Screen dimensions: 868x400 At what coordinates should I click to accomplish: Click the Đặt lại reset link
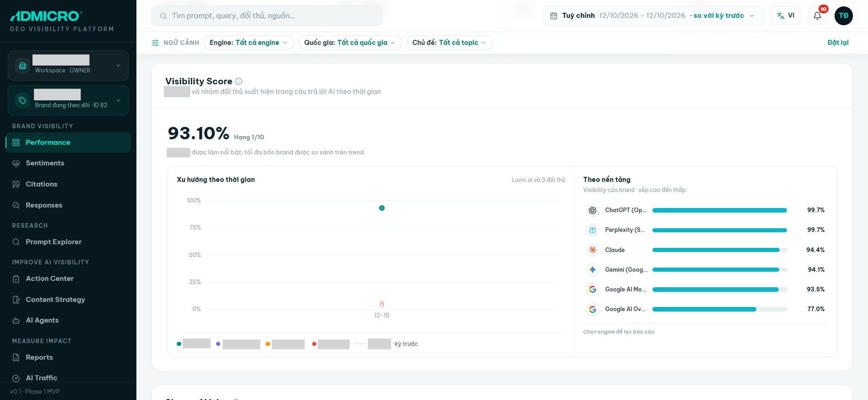838,43
